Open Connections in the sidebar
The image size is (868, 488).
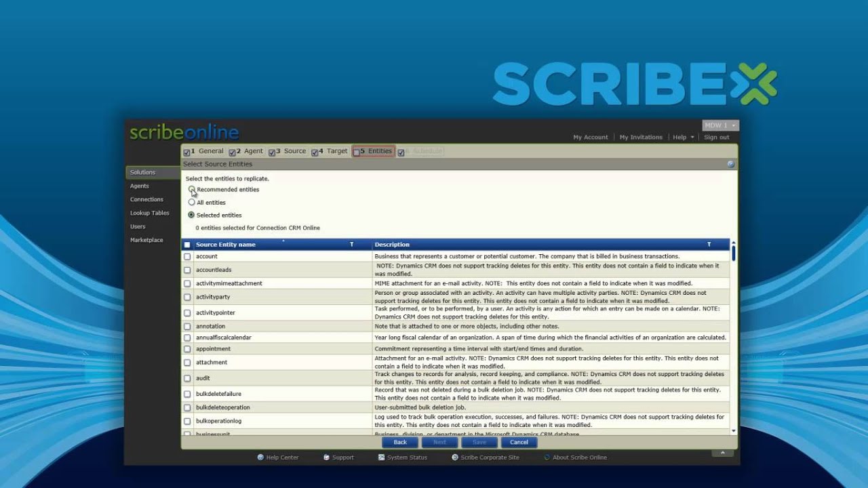[x=146, y=199]
